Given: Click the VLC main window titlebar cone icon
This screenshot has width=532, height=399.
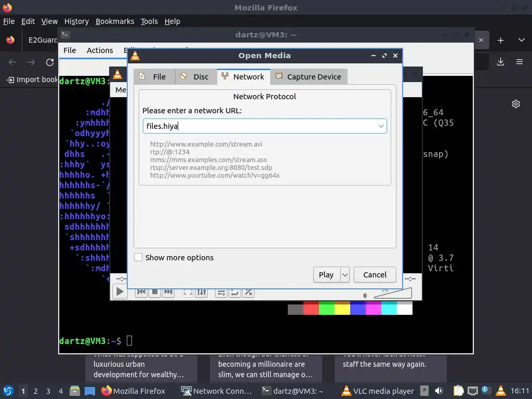Looking at the screenshot, I should tap(117, 74).
